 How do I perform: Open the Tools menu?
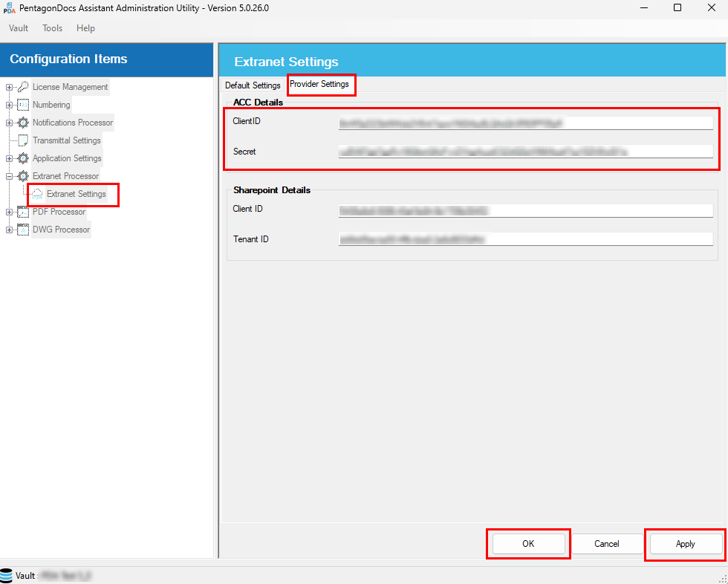coord(52,28)
